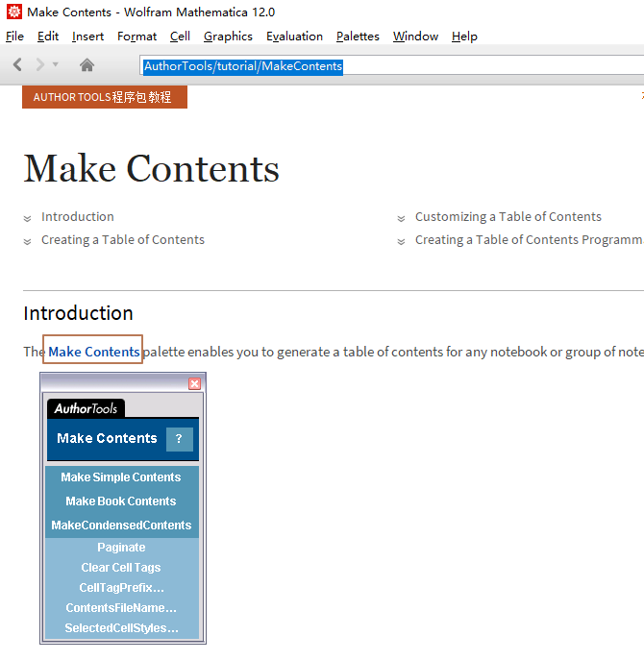Click the AUTHOR TOOLS 程序包教程 banner
This screenshot has height=660, width=644.
(105, 97)
